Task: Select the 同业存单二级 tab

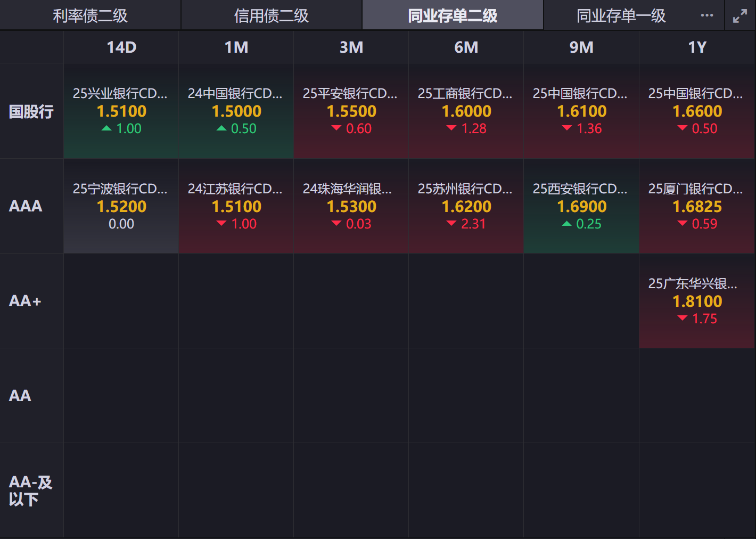Action: tap(453, 15)
